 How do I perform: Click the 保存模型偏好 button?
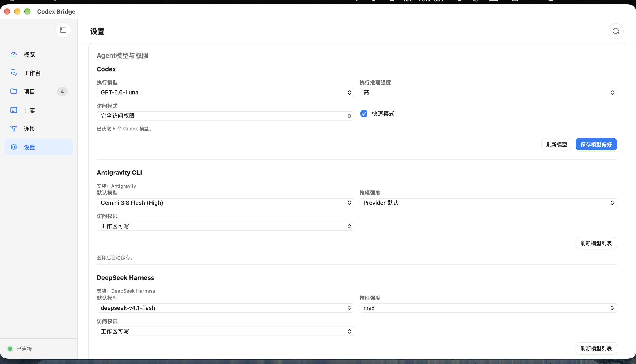tap(596, 144)
